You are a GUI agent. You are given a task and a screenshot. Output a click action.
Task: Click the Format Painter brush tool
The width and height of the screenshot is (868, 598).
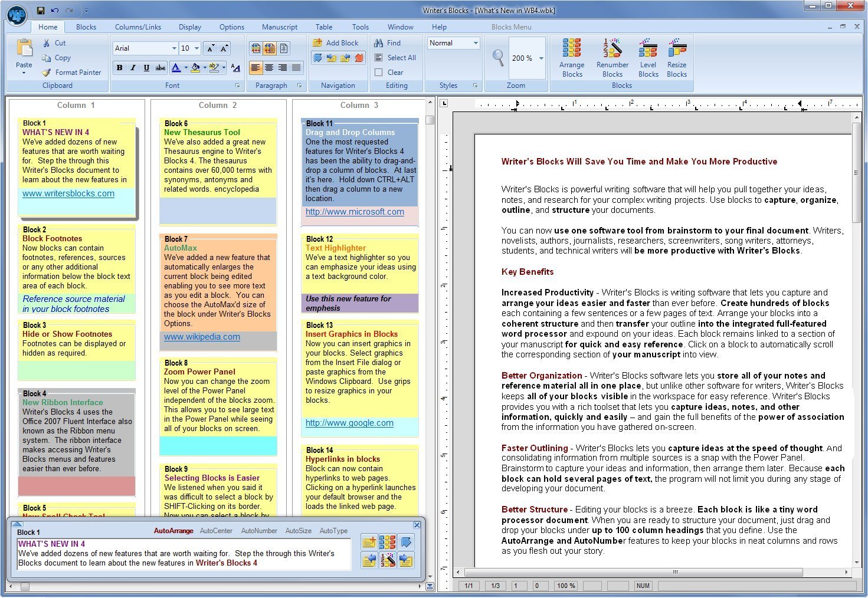[x=71, y=73]
